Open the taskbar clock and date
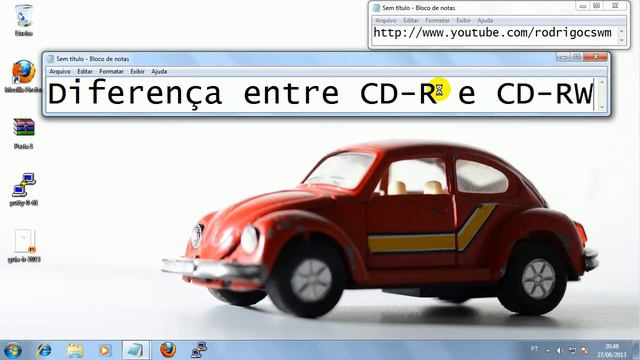Image resolution: width=640 pixels, height=360 pixels. [611, 351]
